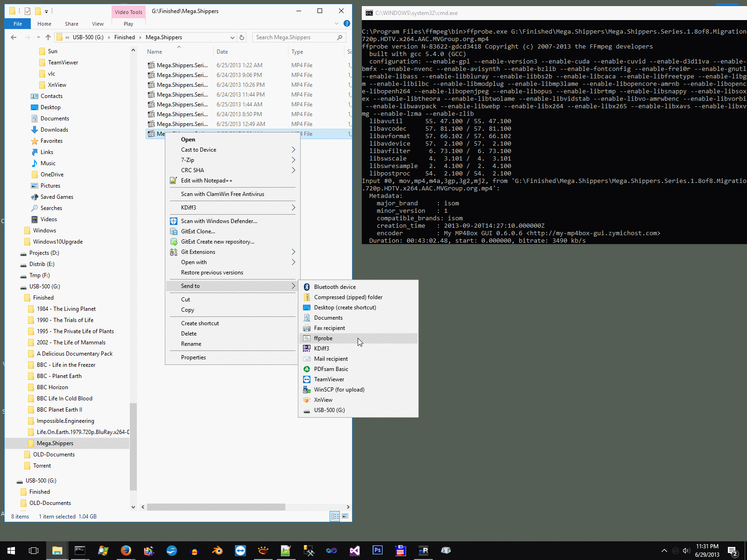The height and width of the screenshot is (560, 747).
Task: Open the Video Tools Play tab
Action: point(128,24)
